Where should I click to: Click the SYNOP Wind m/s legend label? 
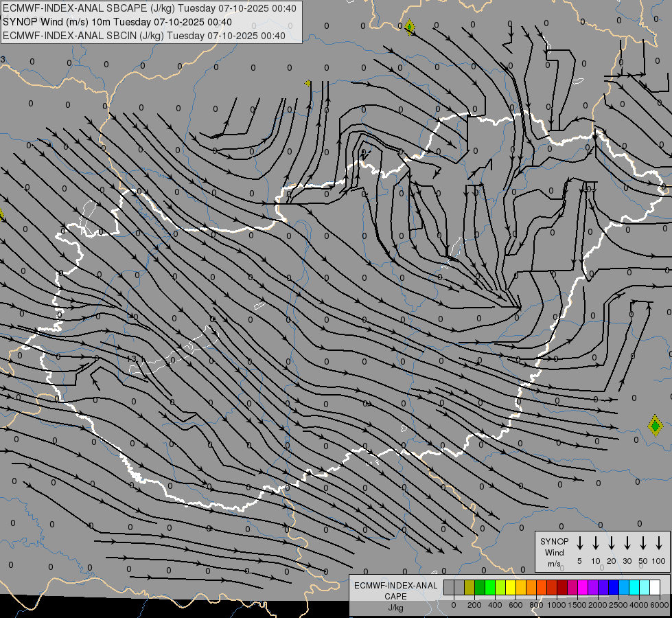click(554, 552)
